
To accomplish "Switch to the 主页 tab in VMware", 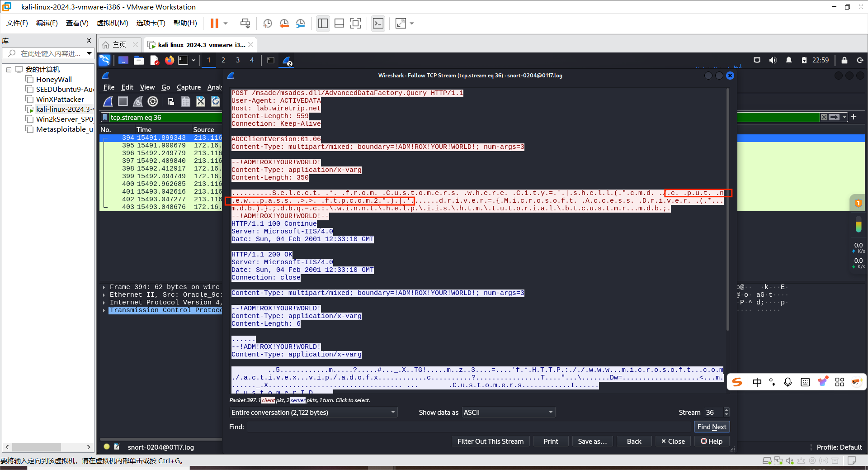I will pos(120,45).
